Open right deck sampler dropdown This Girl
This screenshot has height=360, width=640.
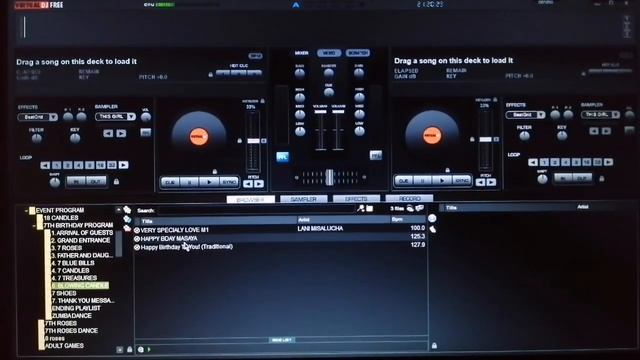(600, 114)
